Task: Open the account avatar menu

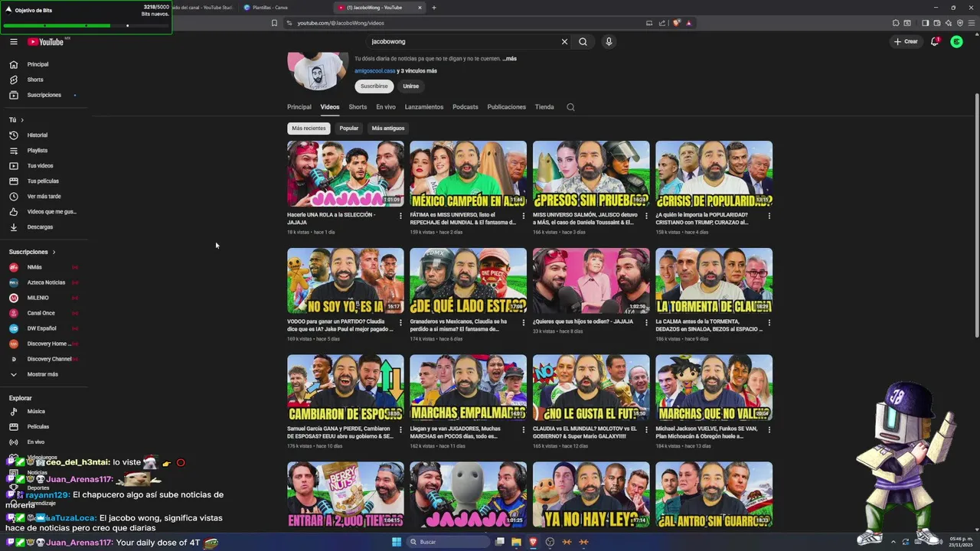Action: click(x=956, y=41)
